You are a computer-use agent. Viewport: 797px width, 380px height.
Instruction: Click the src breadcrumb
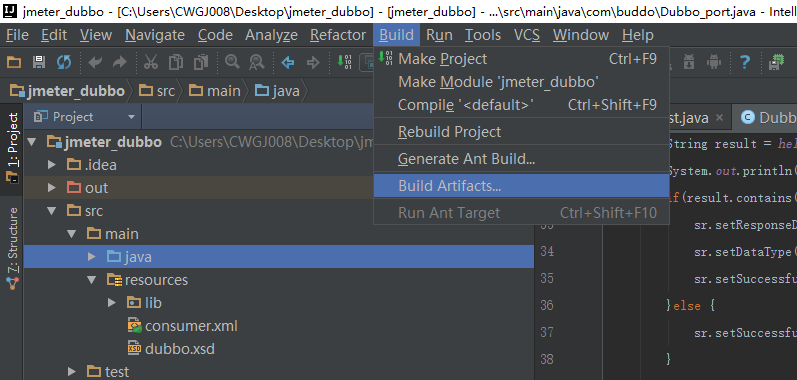tap(157, 91)
